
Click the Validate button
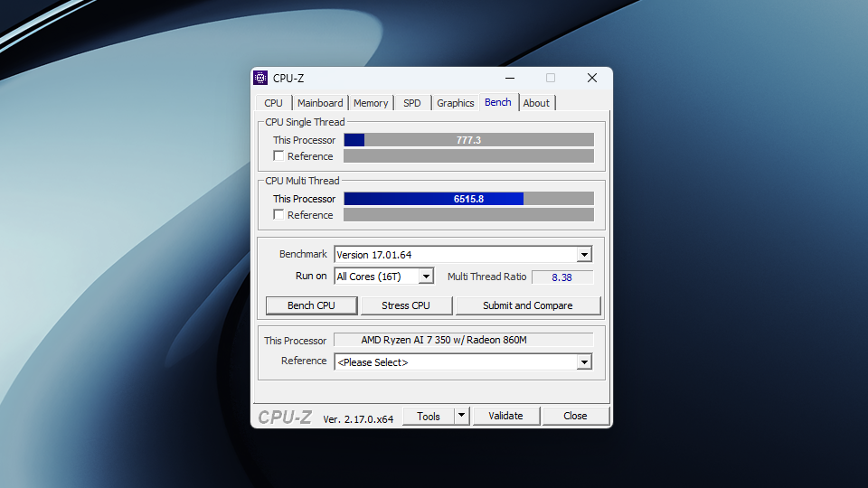click(505, 416)
